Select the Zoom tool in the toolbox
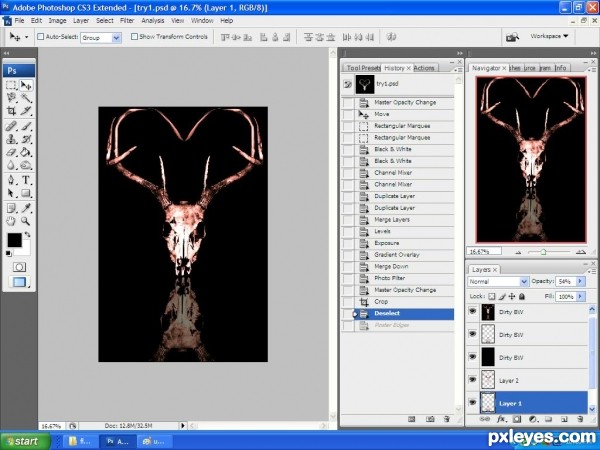Viewport: 600px width, 450px height. (x=26, y=221)
